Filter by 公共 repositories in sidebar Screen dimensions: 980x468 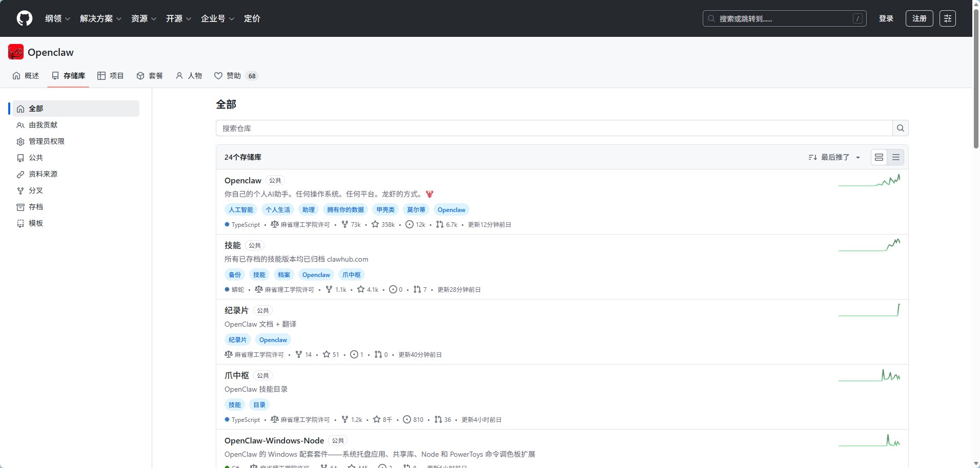(76, 158)
